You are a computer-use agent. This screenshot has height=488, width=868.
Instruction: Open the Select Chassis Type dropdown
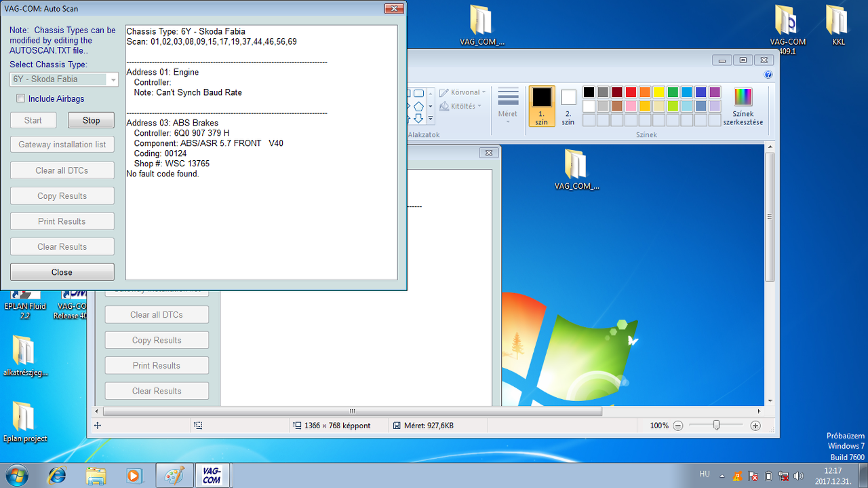click(64, 79)
